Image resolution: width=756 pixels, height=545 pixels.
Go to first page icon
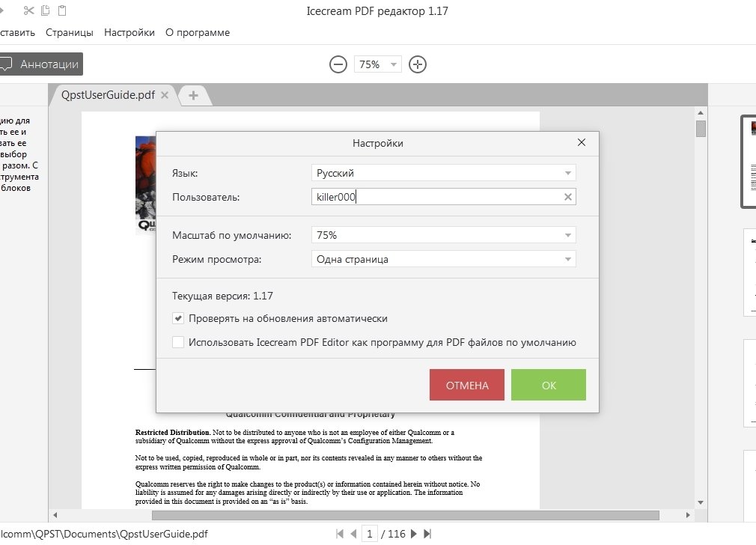[339, 534]
